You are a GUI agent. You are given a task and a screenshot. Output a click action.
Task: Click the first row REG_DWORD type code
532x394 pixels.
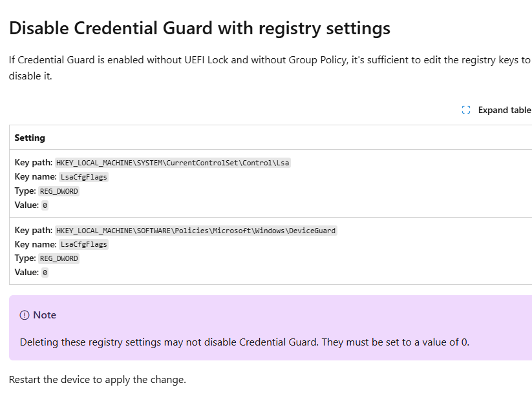tap(59, 191)
